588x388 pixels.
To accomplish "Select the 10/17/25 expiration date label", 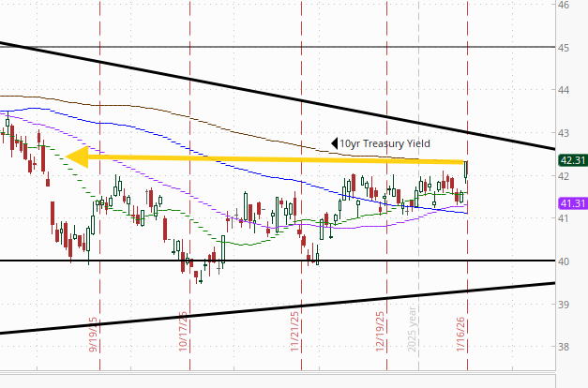I will point(183,332).
